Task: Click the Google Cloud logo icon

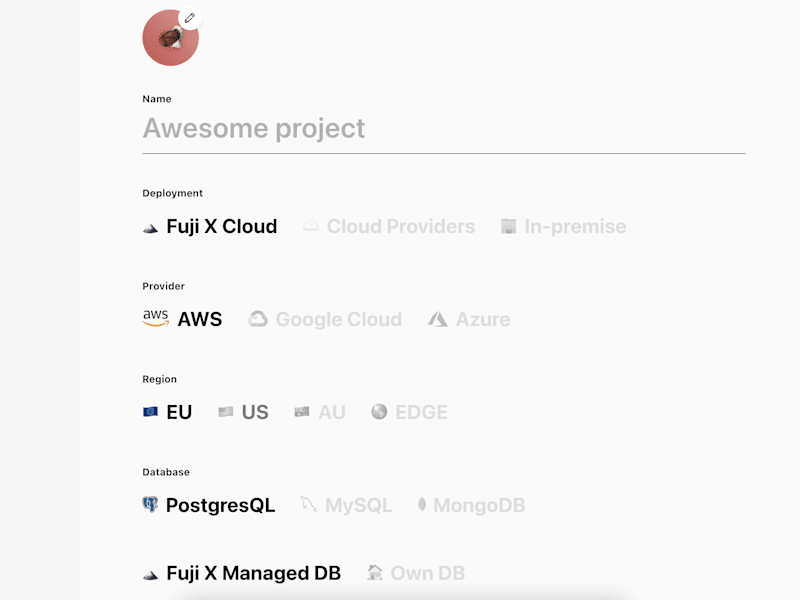Action: (258, 319)
